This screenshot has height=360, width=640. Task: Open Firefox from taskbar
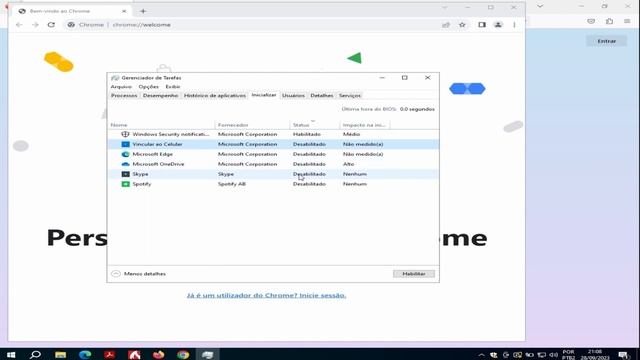158,354
